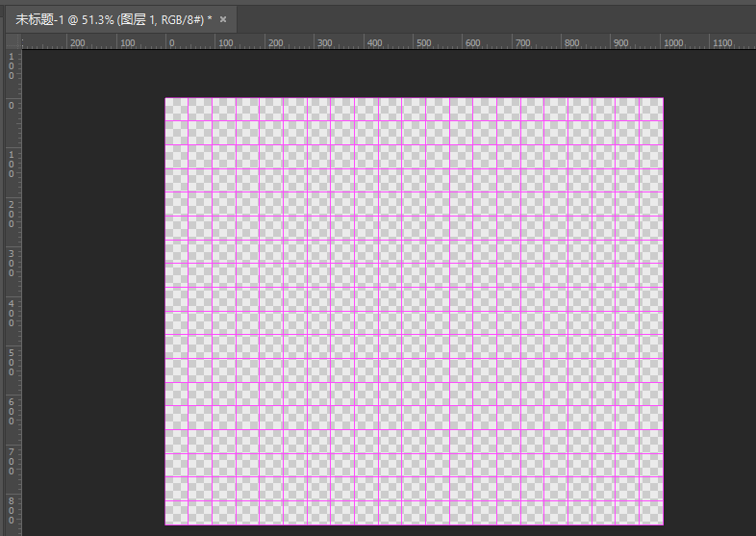The width and height of the screenshot is (756, 536).
Task: Click intersection of topmost and leftmost magenta guides
Action: pos(213,145)
